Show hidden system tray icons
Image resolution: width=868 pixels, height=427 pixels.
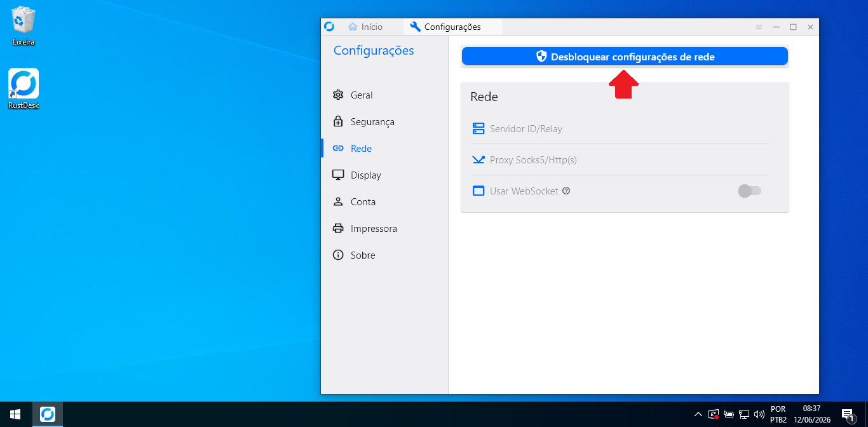point(698,414)
